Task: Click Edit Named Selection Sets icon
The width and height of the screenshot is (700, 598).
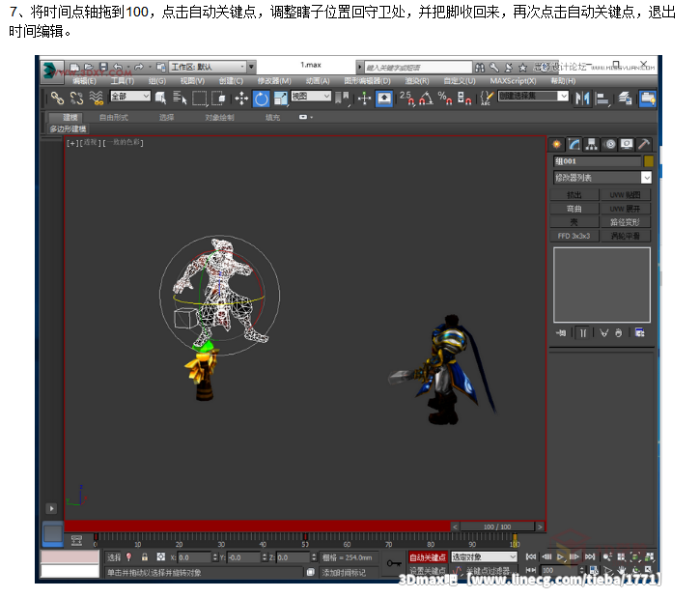Action: [x=487, y=98]
